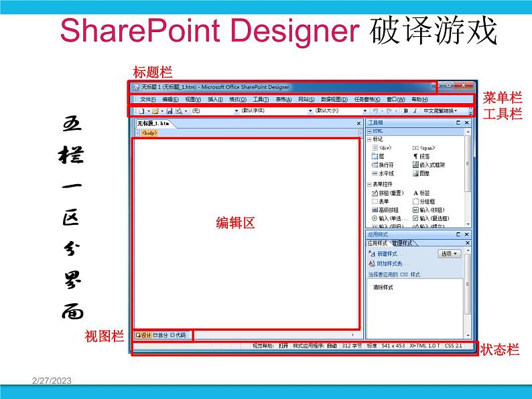Open dropdown arrow next to New Document icon
The width and height of the screenshot is (532, 399).
click(x=148, y=111)
